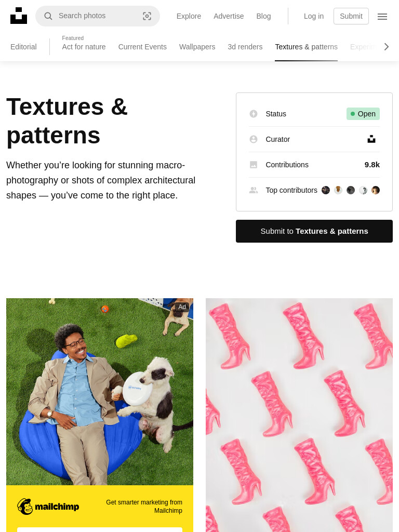Open the Act for nature featured topic
This screenshot has width=399, height=532.
(x=84, y=47)
